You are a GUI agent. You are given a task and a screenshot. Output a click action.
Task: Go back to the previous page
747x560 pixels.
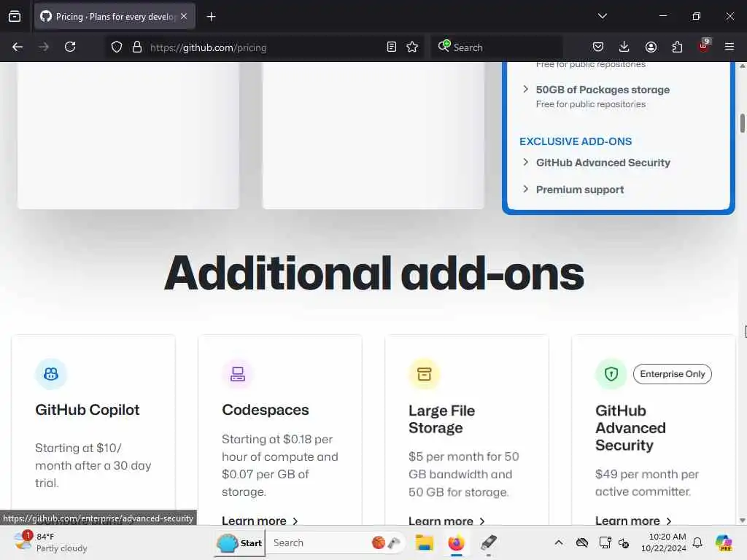pyautogui.click(x=18, y=47)
